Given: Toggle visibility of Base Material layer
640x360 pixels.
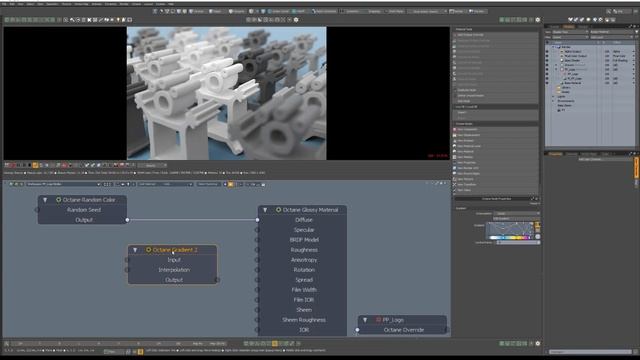Looking at the screenshot, I should pyautogui.click(x=547, y=83).
